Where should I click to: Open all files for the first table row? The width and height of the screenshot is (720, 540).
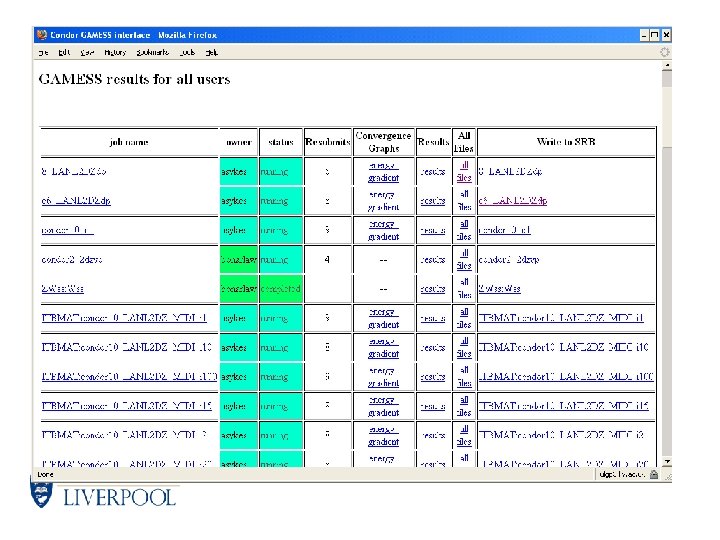(x=464, y=171)
